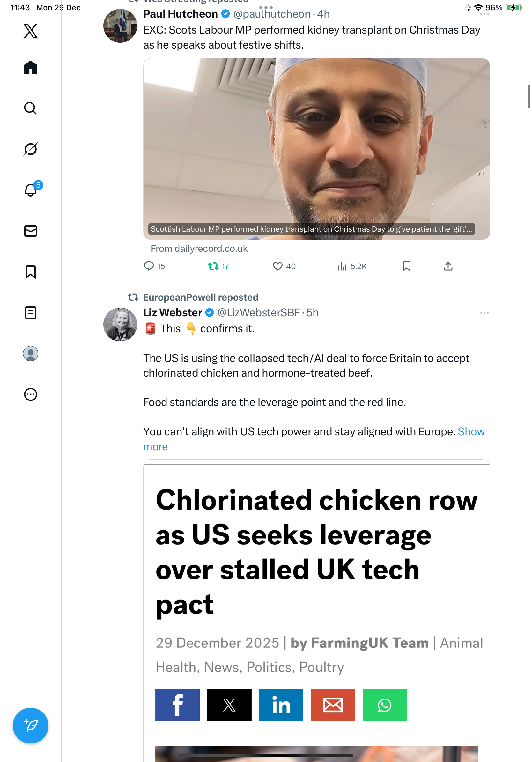The width and height of the screenshot is (532, 762).
Task: Open the profile avatar in sidebar
Action: pyautogui.click(x=31, y=354)
